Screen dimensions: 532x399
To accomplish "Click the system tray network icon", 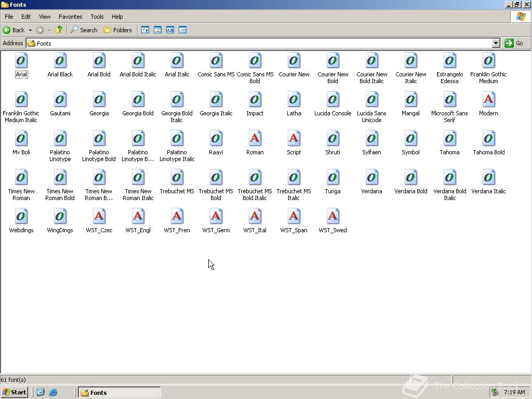I will point(495,393).
